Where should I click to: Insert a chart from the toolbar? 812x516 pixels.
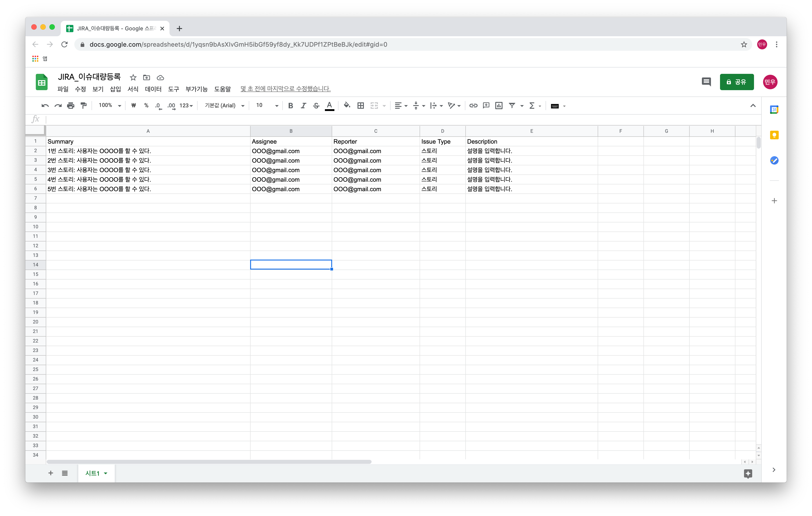499,106
